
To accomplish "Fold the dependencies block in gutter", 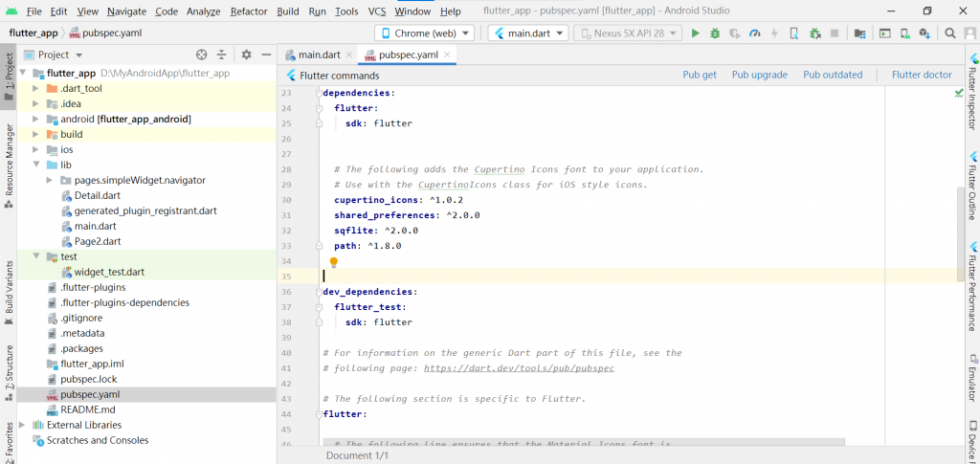I will coord(319,93).
